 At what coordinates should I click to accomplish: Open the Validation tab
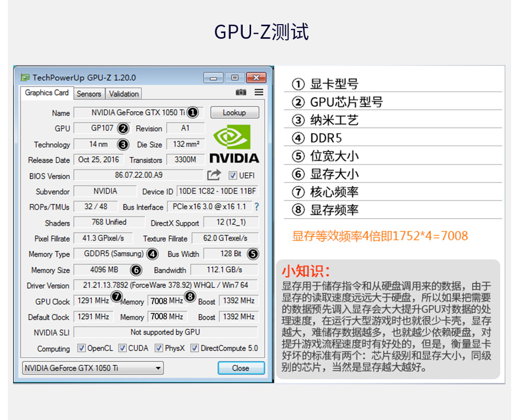(124, 94)
